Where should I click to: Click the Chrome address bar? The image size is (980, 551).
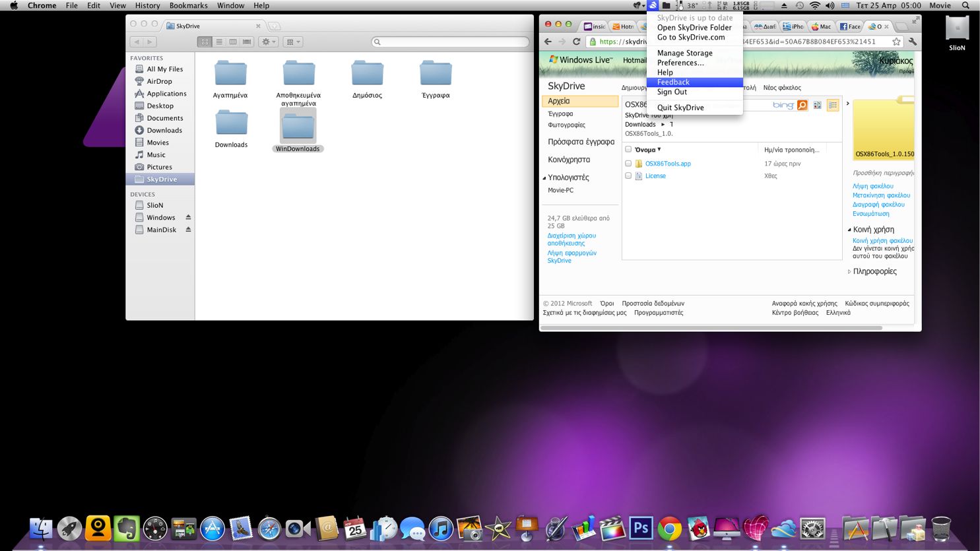click(744, 42)
